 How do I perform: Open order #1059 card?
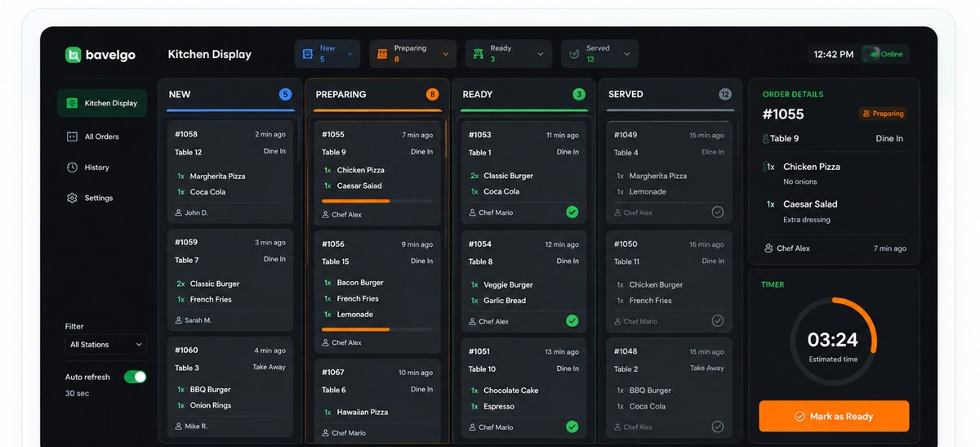230,279
